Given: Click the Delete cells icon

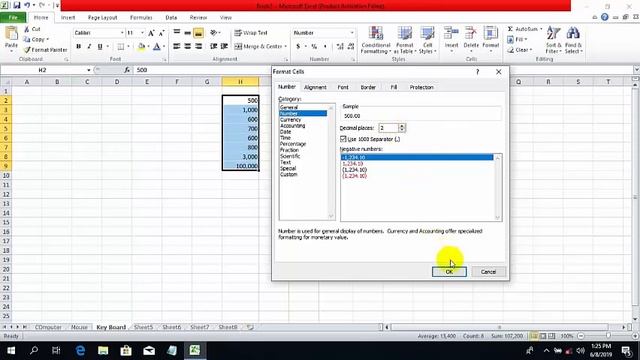Looking at the screenshot, I should (x=471, y=33).
